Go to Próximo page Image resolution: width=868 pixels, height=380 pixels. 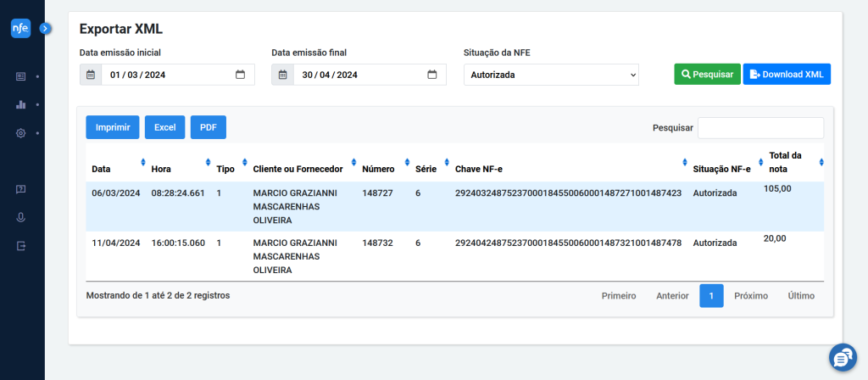[751, 296]
